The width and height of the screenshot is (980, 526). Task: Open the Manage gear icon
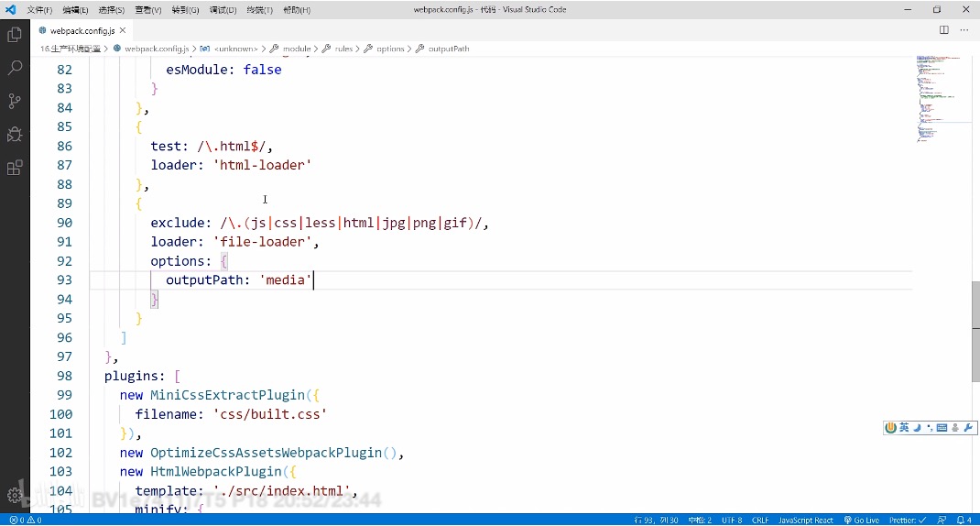click(x=15, y=496)
